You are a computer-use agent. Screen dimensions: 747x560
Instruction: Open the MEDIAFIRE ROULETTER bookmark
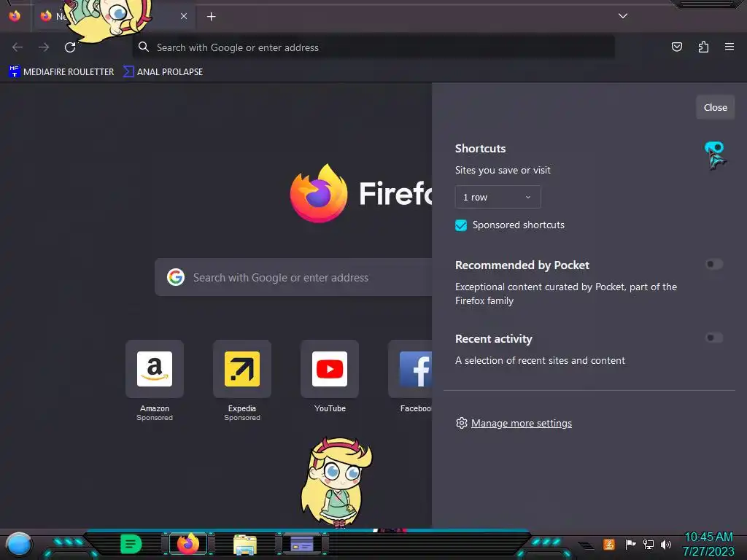click(61, 72)
